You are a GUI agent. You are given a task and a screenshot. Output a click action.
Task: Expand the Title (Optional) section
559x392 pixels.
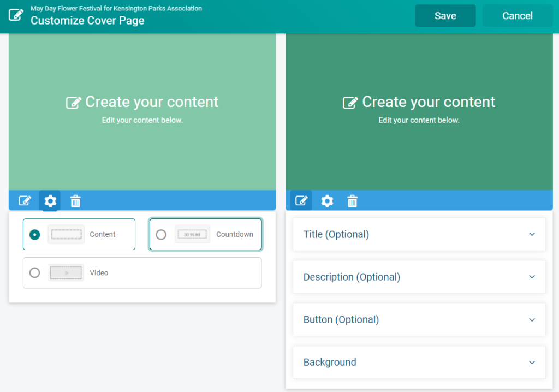click(419, 234)
